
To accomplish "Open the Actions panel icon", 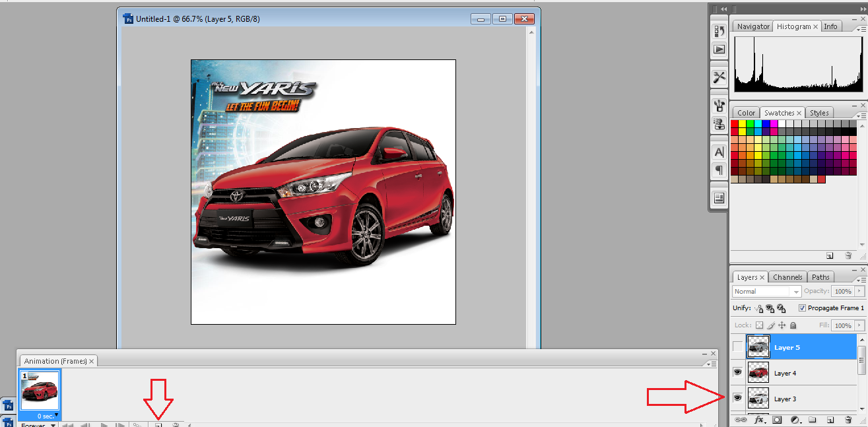I will (x=719, y=49).
